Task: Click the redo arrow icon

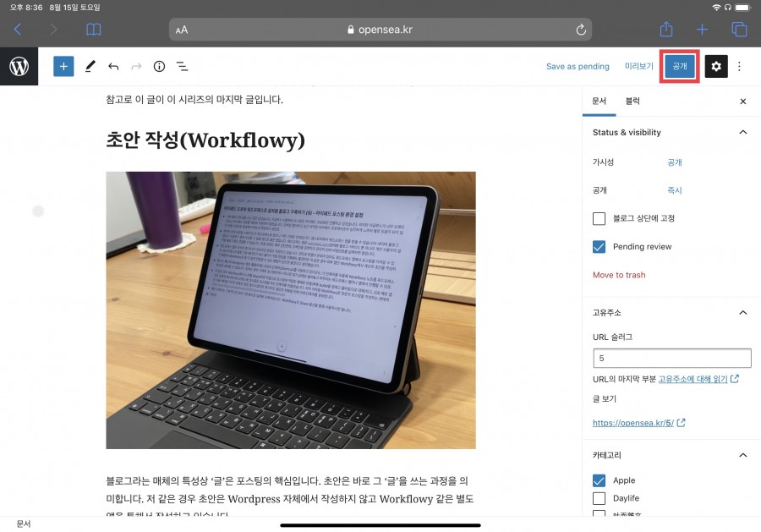Action: click(x=136, y=67)
